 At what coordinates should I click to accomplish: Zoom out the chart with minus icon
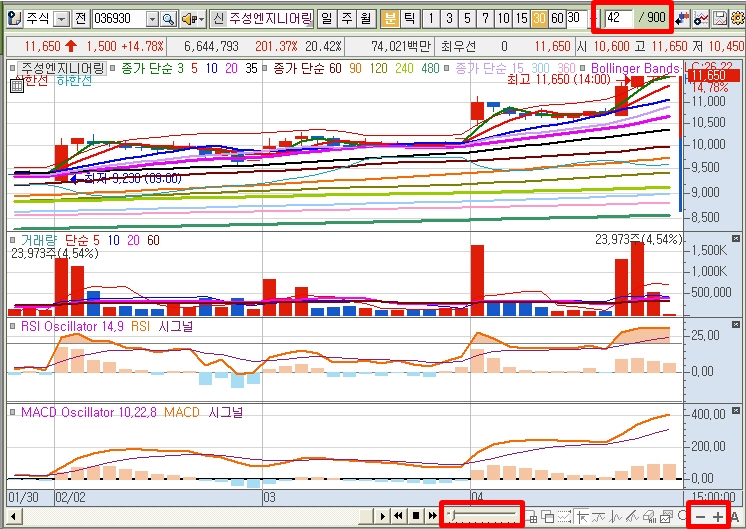(700, 516)
